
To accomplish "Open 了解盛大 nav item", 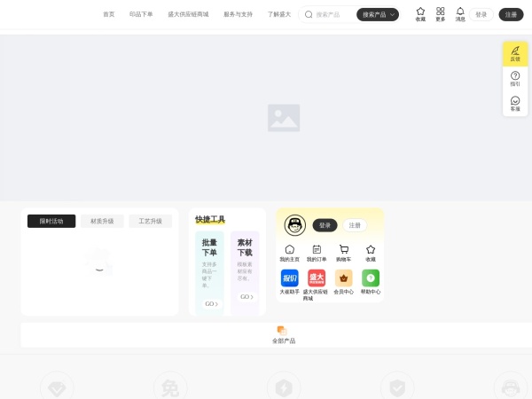I will [x=279, y=14].
